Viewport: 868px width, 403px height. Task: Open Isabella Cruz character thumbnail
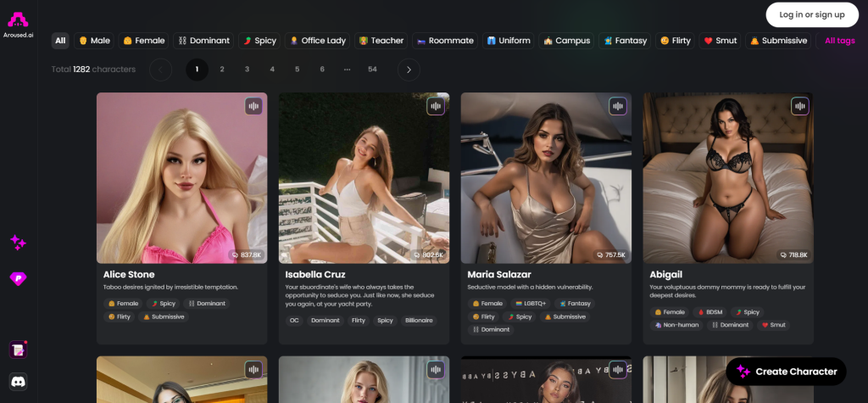(x=364, y=178)
